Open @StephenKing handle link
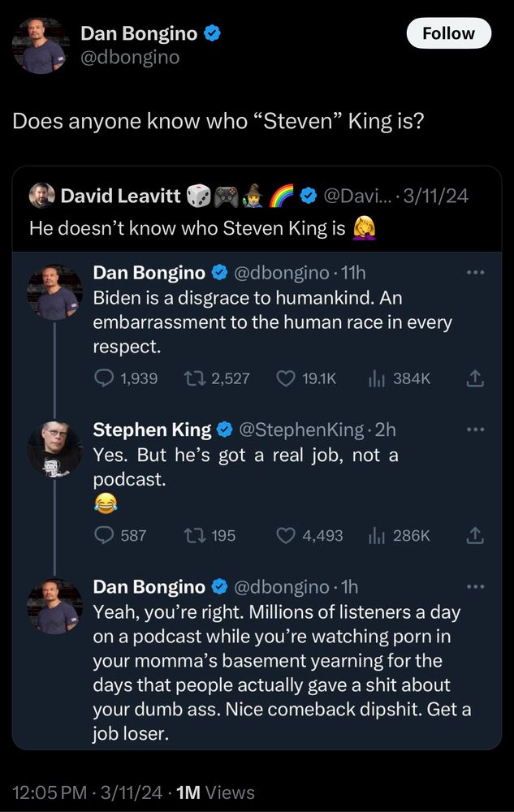This screenshot has width=514, height=812. click(x=300, y=430)
